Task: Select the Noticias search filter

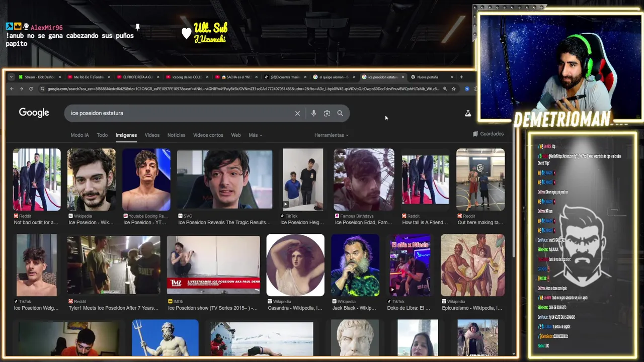Action: (176, 135)
